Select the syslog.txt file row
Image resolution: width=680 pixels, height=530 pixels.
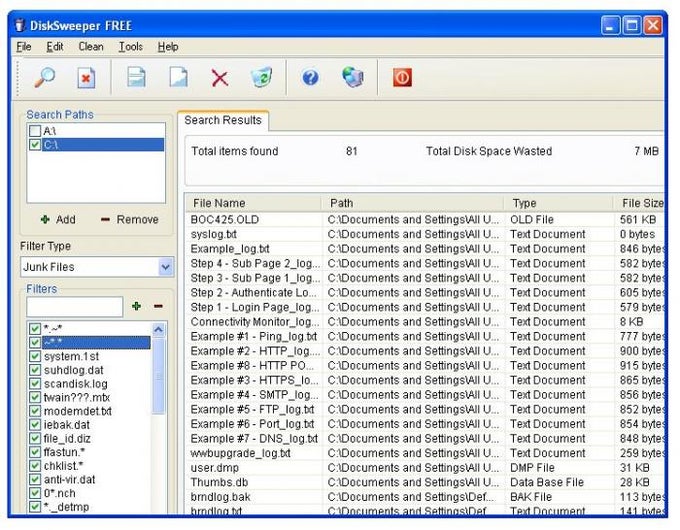(x=425, y=234)
